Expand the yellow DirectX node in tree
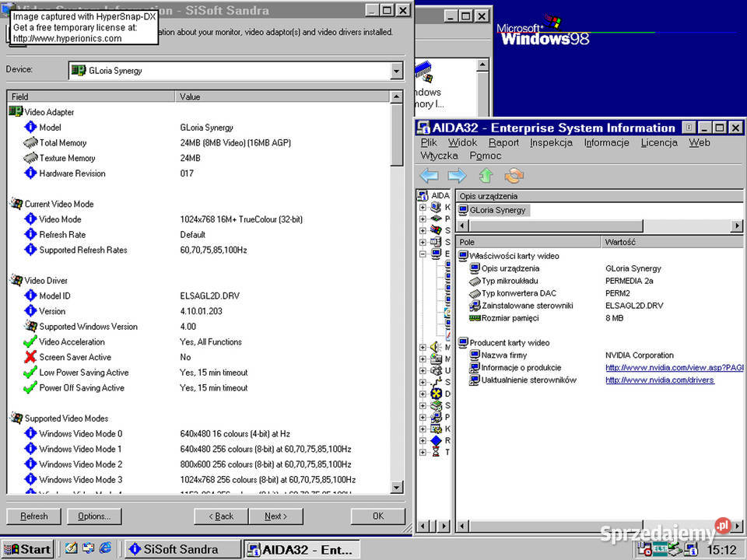Image resolution: width=747 pixels, height=560 pixels. pyautogui.click(x=423, y=394)
